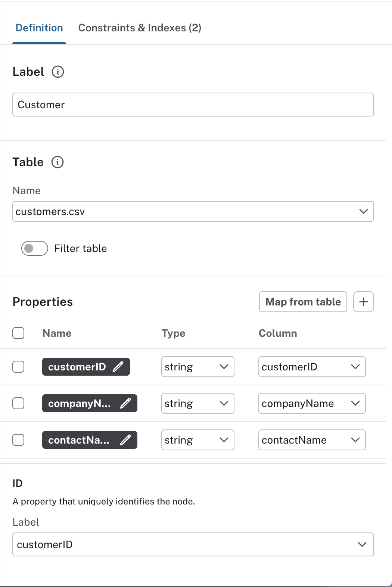Enable the Filter table toggle
The image size is (392, 587).
click(35, 248)
